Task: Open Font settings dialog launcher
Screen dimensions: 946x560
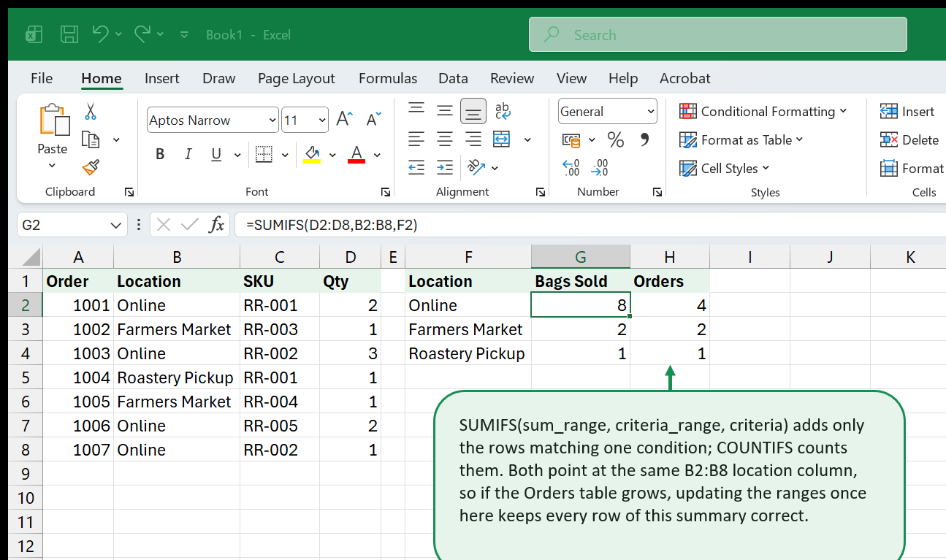Action: 386,192
